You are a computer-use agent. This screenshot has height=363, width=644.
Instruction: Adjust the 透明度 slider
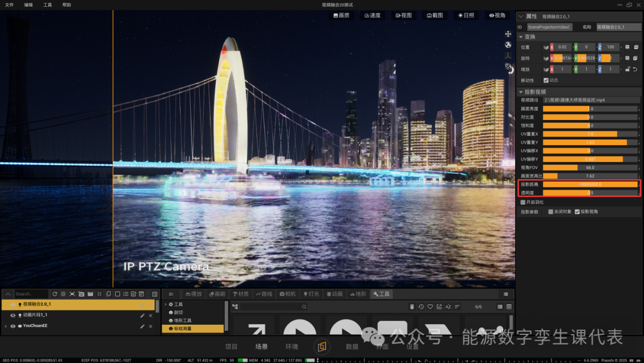click(x=590, y=193)
